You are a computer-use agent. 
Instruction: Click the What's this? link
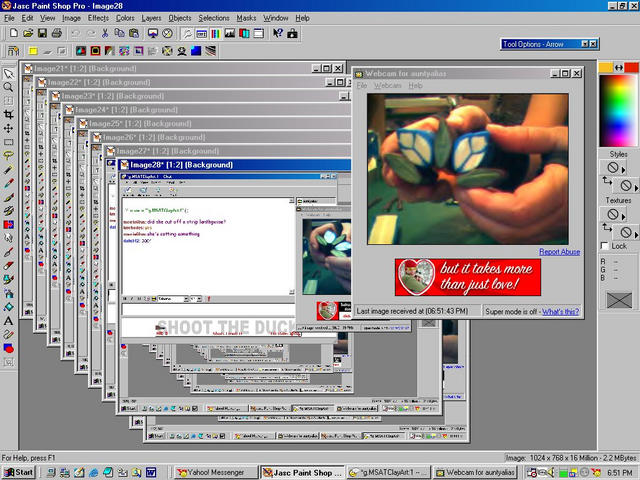[x=560, y=311]
